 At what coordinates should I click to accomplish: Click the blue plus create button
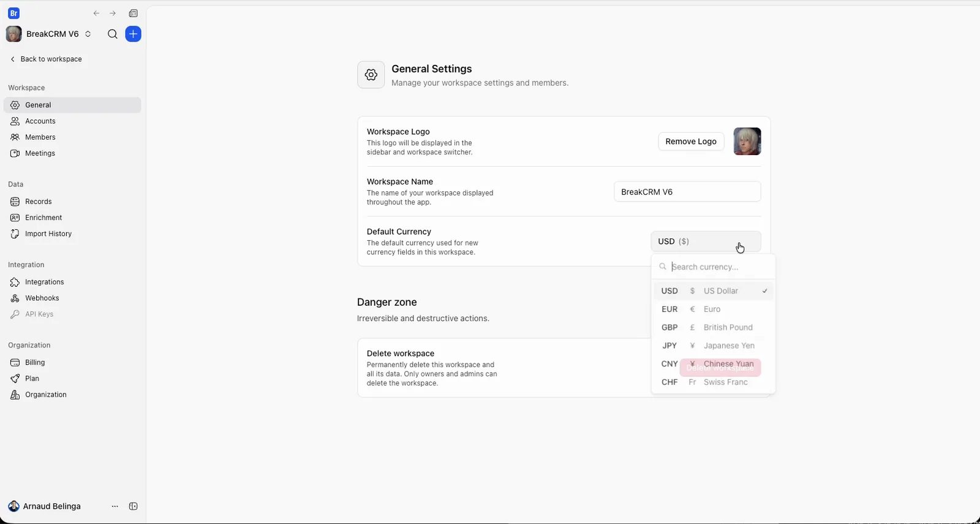[x=133, y=34]
